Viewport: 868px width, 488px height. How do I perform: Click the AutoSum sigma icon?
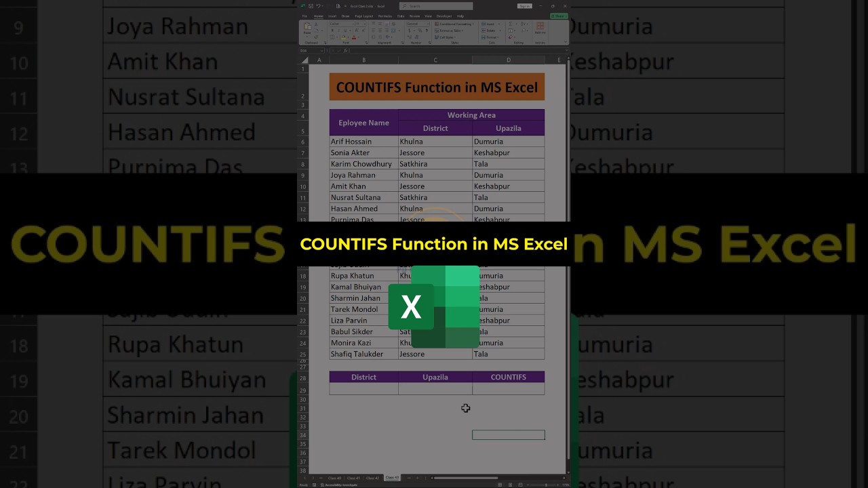tap(511, 24)
